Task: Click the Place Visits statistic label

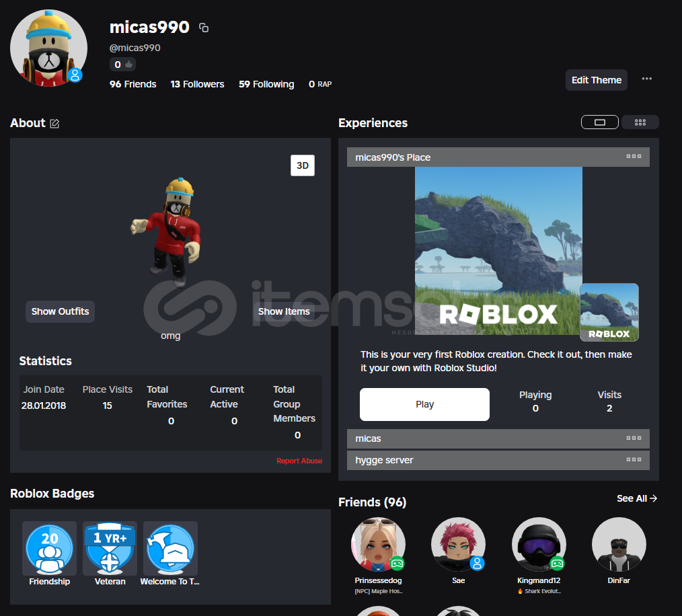Action: click(x=108, y=389)
